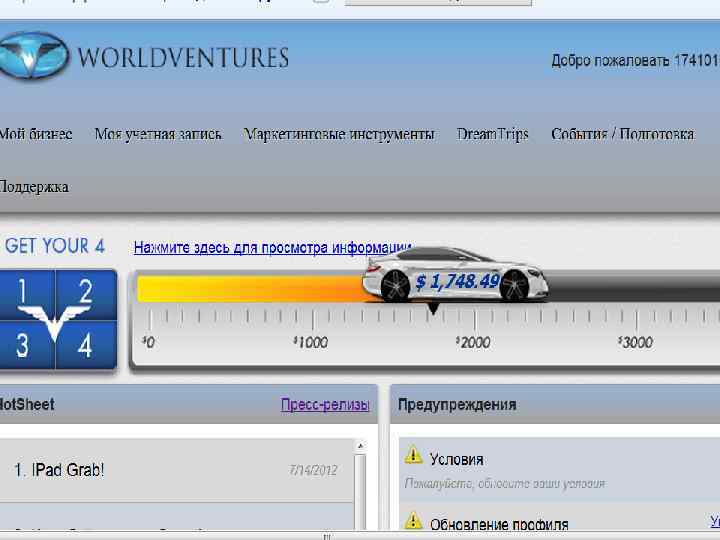The width and height of the screenshot is (720, 540).
Task: Click the $2000 mark label on scale
Action: coord(473,342)
